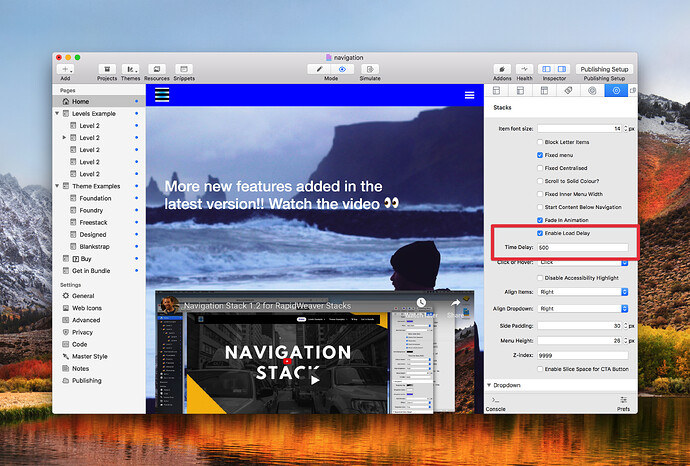Image resolution: width=690 pixels, height=466 pixels.
Task: Toggle Block Letter Items checkbox
Action: [x=540, y=142]
